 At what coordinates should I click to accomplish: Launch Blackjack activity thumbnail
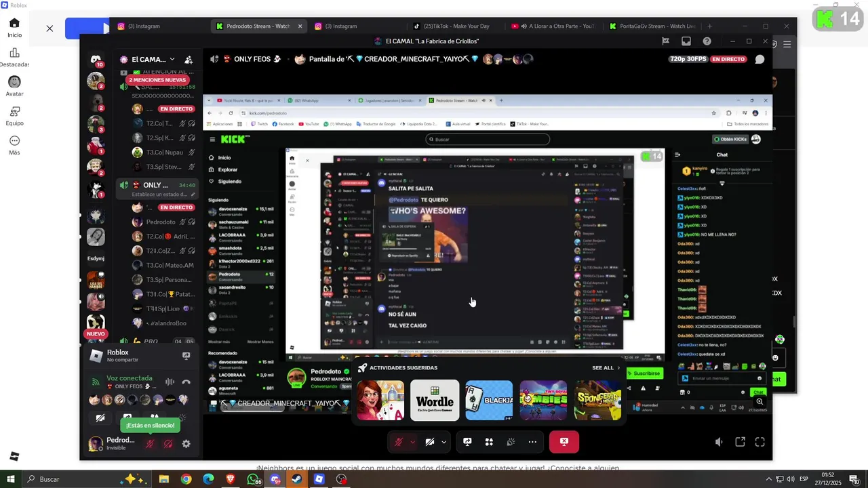click(x=489, y=400)
